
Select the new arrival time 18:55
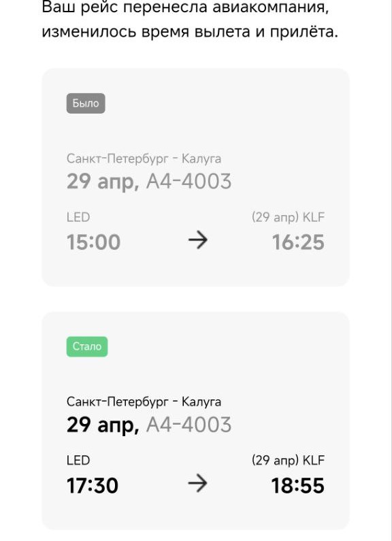click(x=298, y=485)
